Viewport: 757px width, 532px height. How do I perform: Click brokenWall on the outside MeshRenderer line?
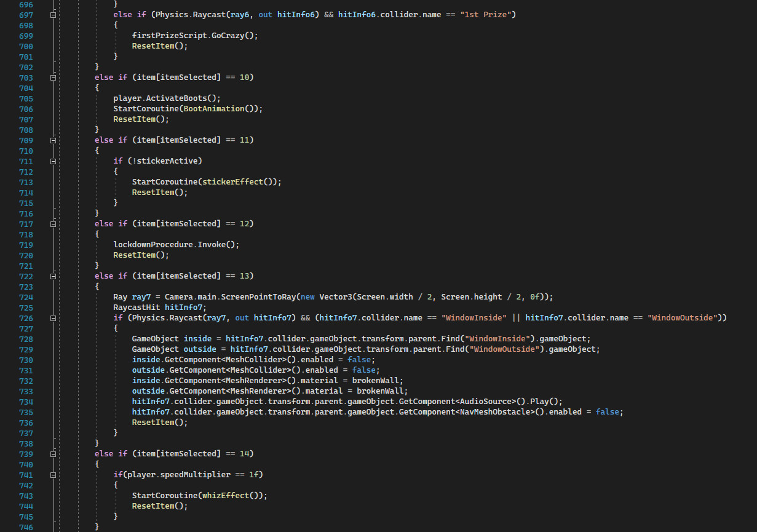pos(380,391)
